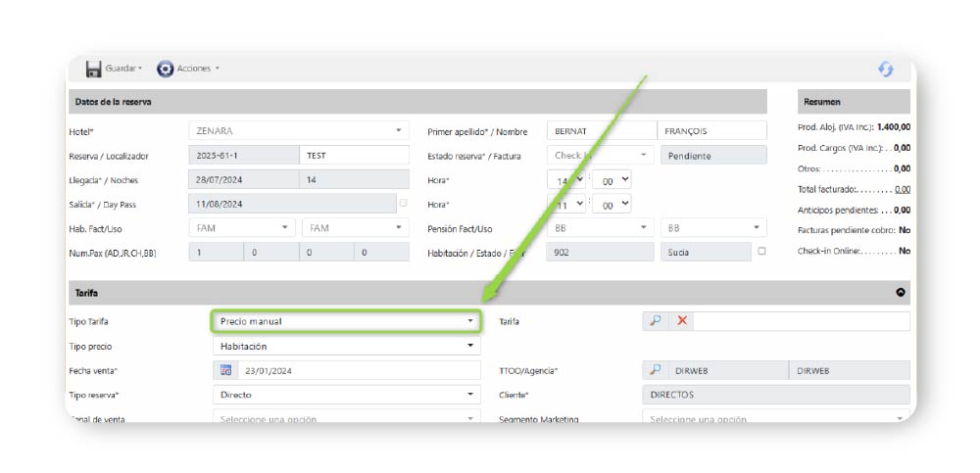980x473 pixels.
Task: Toggle the Day Pass checkbox
Action: pos(403,203)
